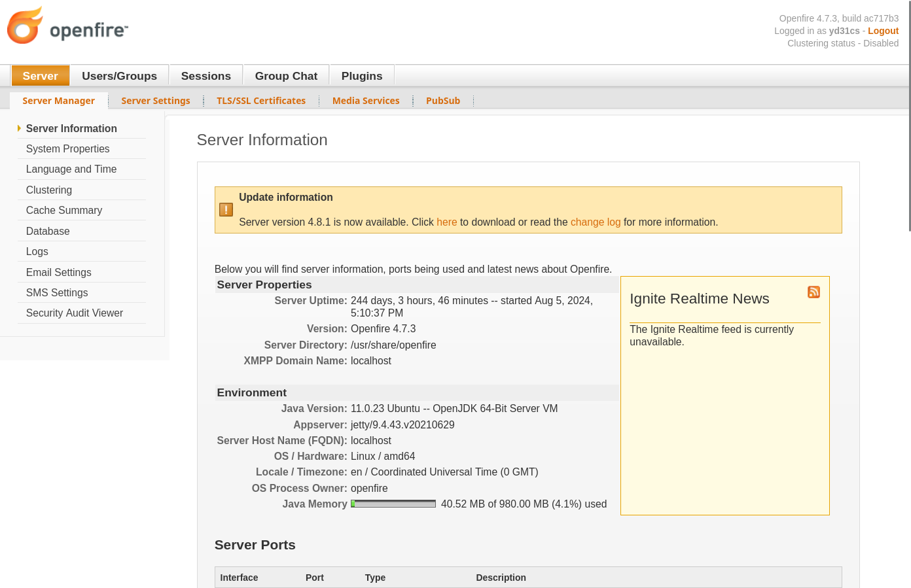Image resolution: width=911 pixels, height=588 pixels.
Task: Click the 'jetty/9.4.43.v20210629' appserver value
Action: tap(402, 425)
